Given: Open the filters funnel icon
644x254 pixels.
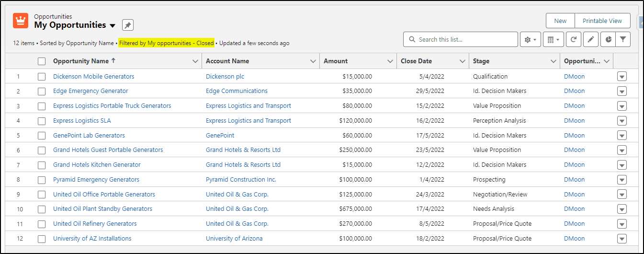Looking at the screenshot, I should [622, 39].
